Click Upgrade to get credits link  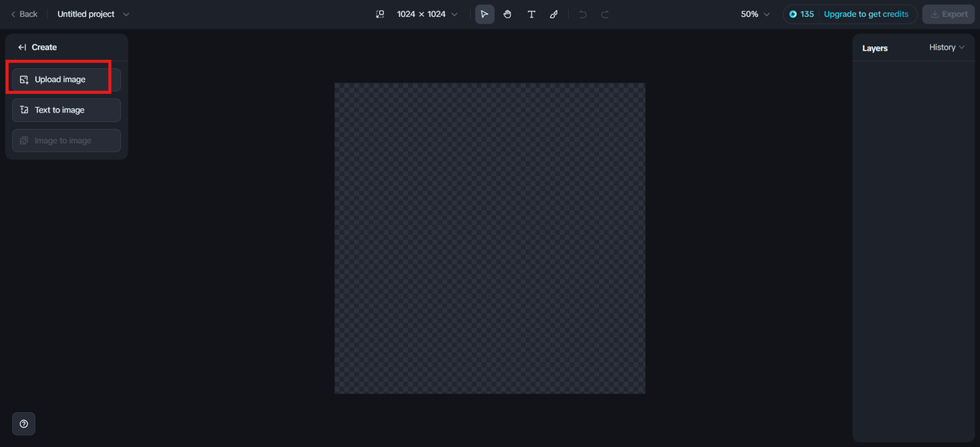pos(866,14)
